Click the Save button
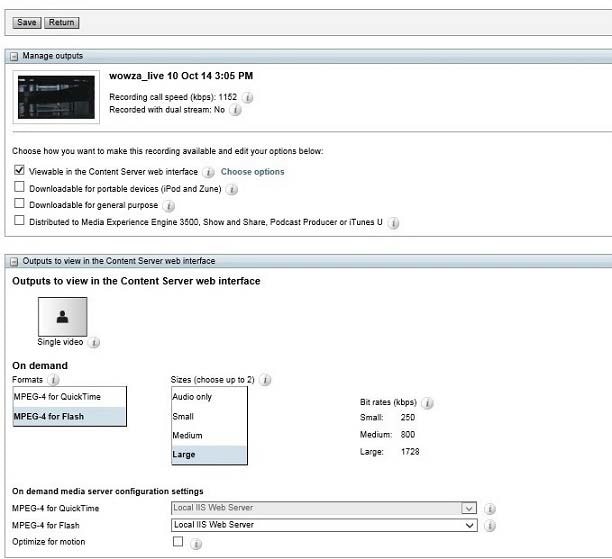The width and height of the screenshot is (612, 559). coord(27,23)
